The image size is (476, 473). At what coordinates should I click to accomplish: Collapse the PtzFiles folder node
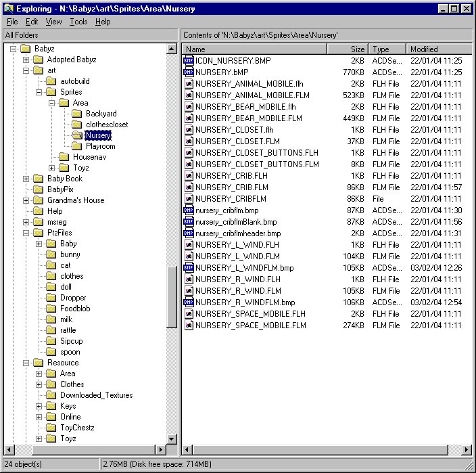click(x=26, y=233)
